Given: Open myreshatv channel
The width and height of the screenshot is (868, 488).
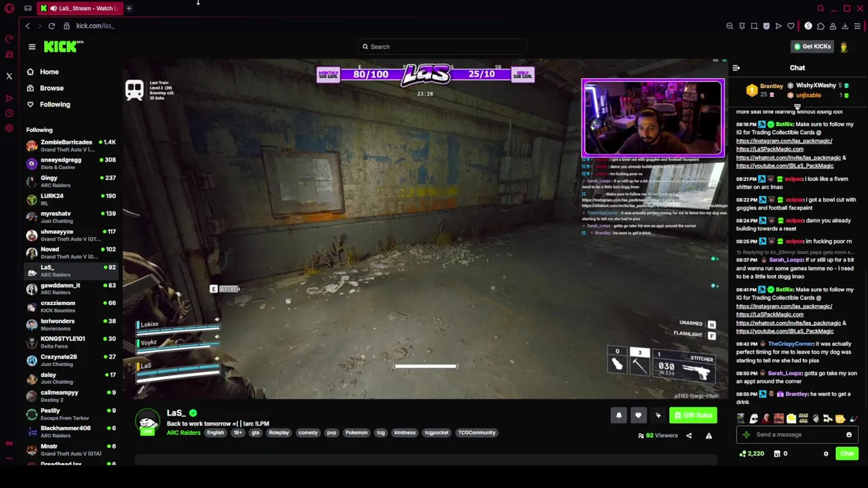Looking at the screenshot, I should point(71,217).
